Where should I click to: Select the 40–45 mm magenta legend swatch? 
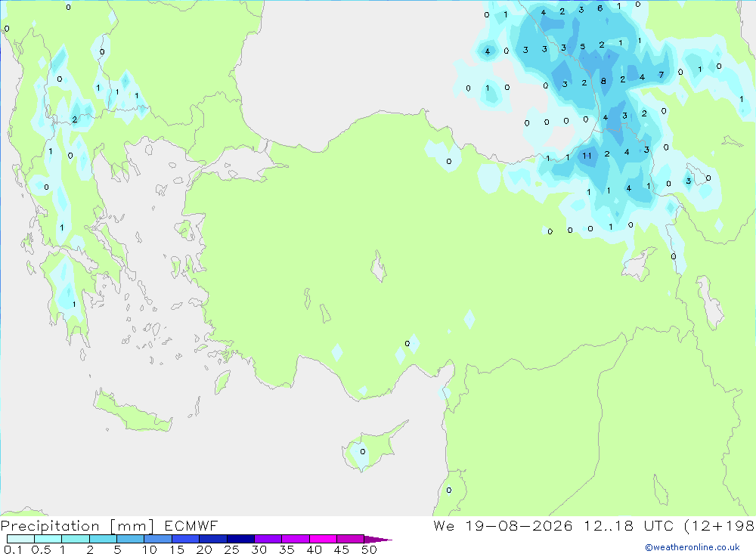pyautogui.click(x=323, y=539)
